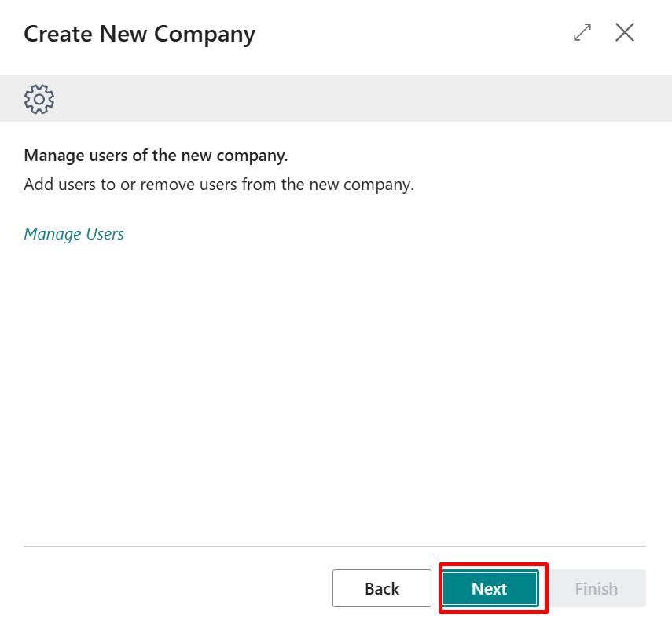Click the Create New Company title
672x633 pixels.
pos(139,35)
